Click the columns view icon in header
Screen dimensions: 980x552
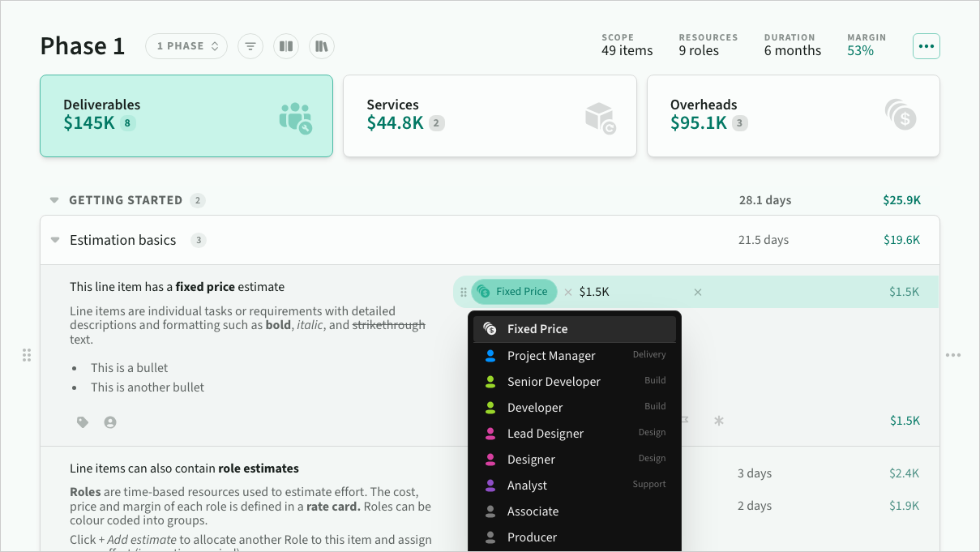(x=286, y=46)
